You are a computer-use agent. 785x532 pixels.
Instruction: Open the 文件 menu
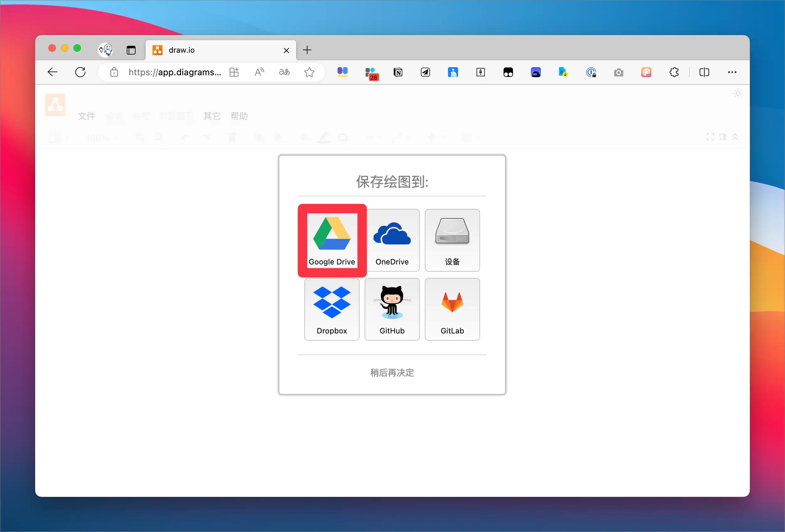[x=87, y=116]
